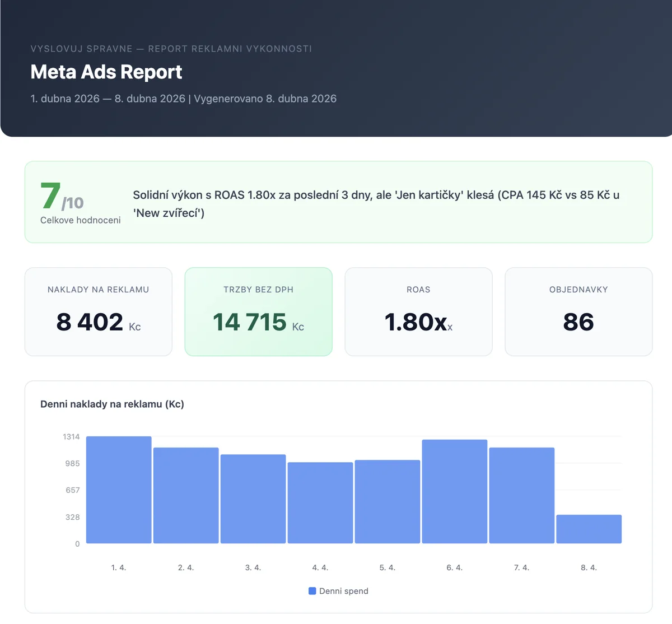Select the spend bar for 1. 4.
672x624 pixels.
119,489
